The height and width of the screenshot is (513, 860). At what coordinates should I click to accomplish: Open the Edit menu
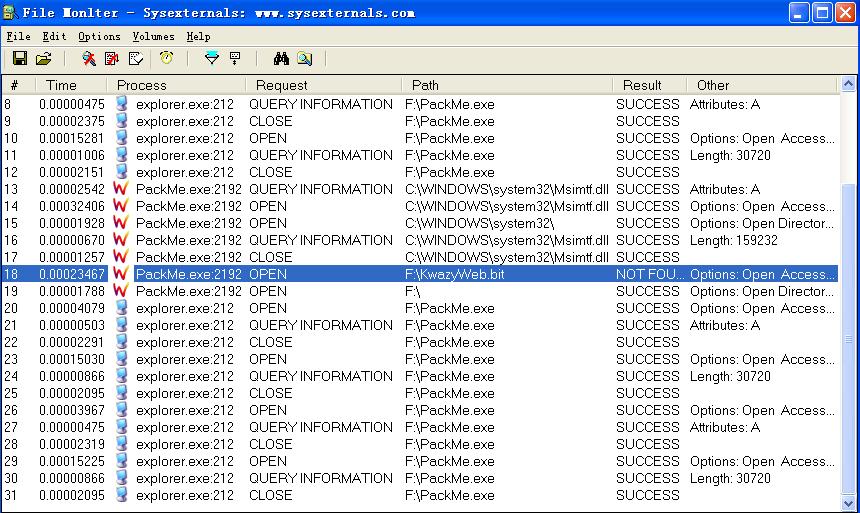coord(55,37)
